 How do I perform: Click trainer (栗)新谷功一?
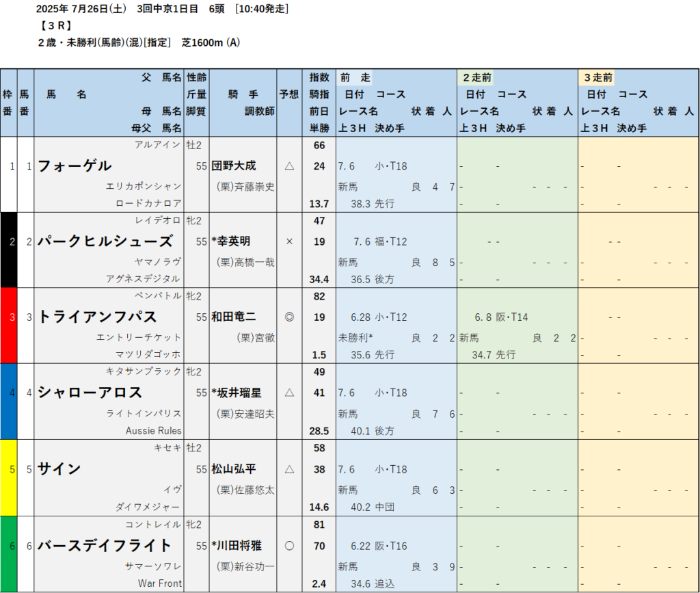[x=245, y=566]
